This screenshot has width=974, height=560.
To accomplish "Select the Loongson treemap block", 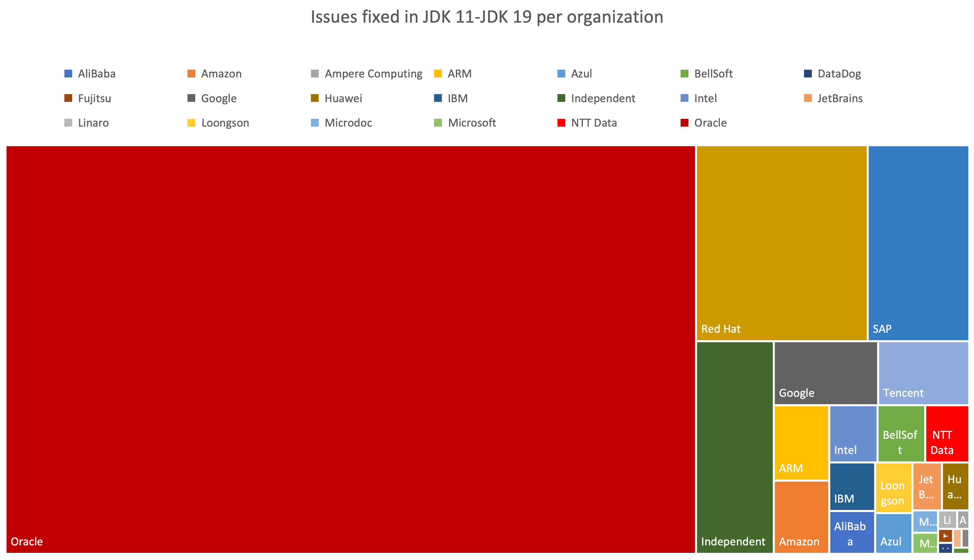I will [x=894, y=488].
